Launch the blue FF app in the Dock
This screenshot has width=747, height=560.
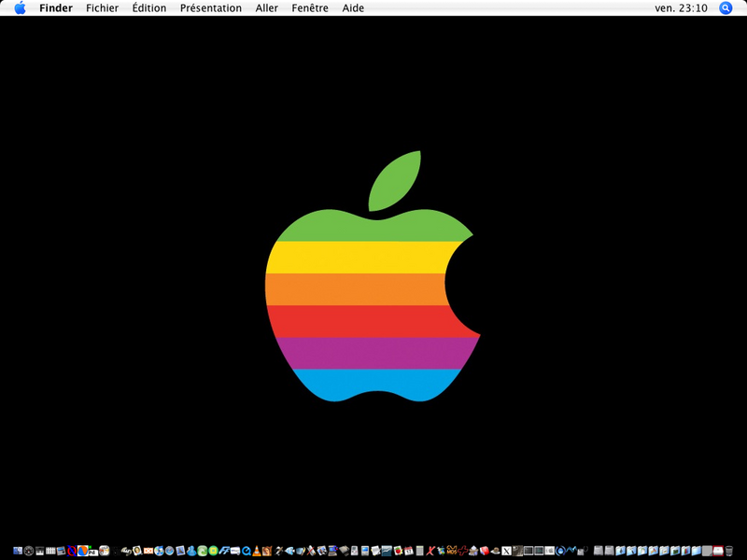224,551
